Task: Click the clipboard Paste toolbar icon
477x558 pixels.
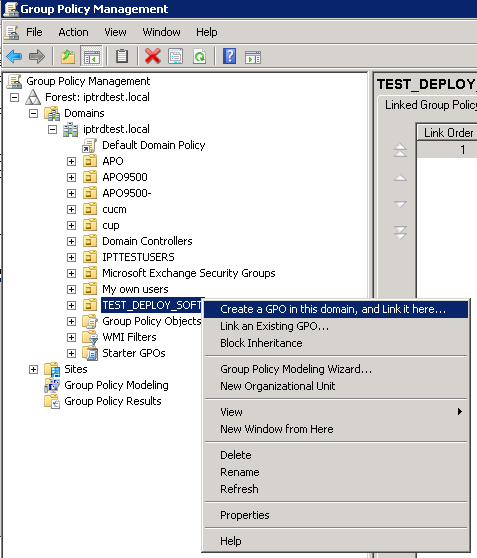Action: pos(122,56)
